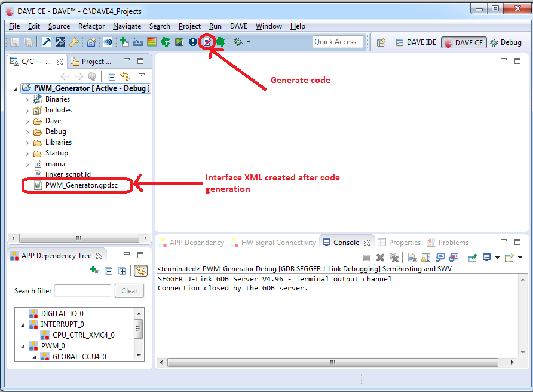Image resolution: width=533 pixels, height=392 pixels.
Task: Close the C/C++ Projects tab
Action: click(x=60, y=61)
